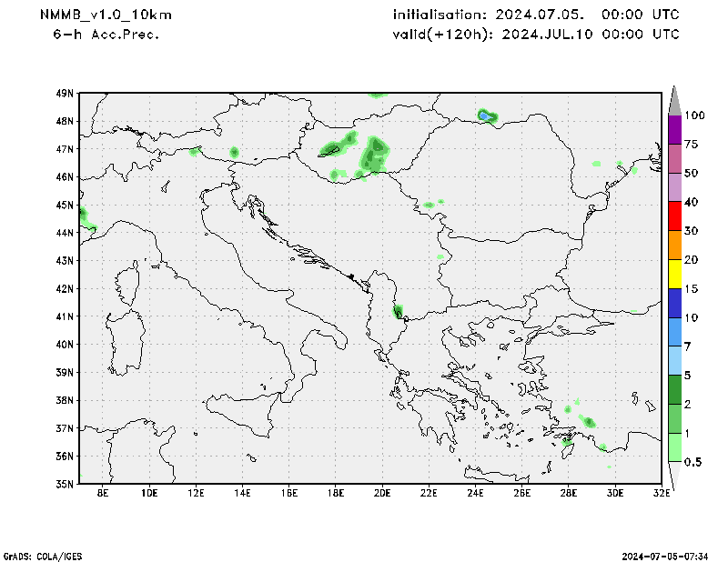
Task: Click the gray arrow atop the color legend
Action: tap(674, 98)
